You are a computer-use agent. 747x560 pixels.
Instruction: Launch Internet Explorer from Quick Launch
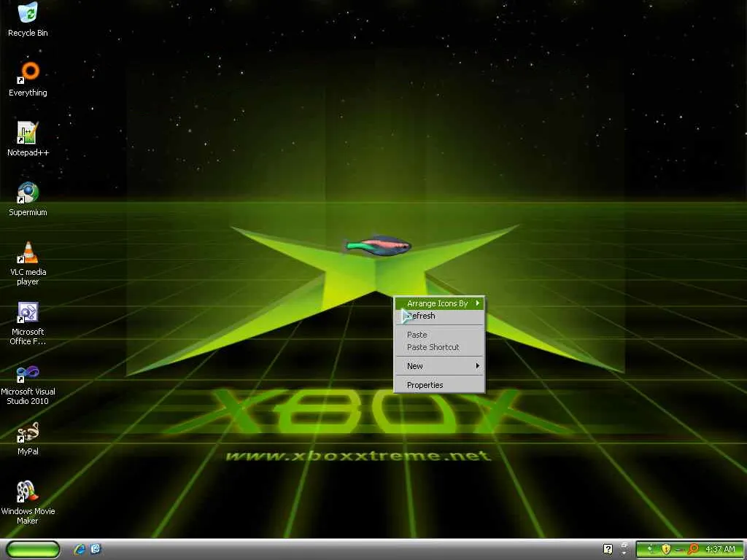tap(80, 549)
